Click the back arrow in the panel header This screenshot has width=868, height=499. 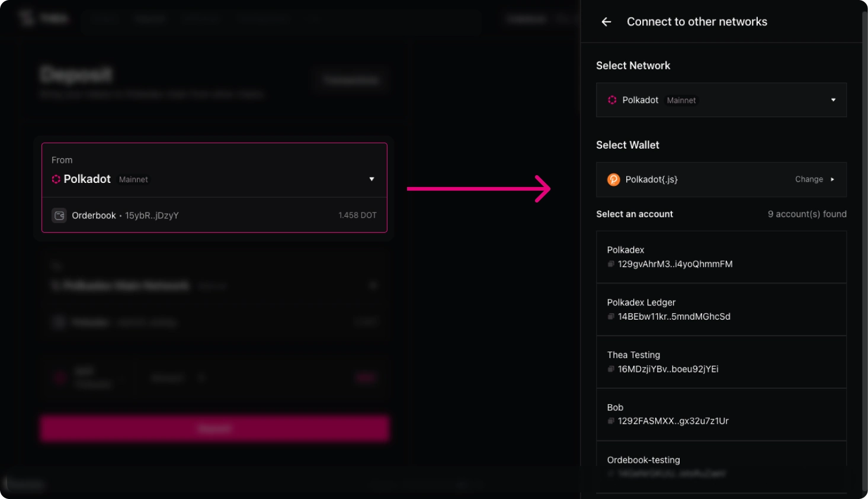(x=606, y=22)
